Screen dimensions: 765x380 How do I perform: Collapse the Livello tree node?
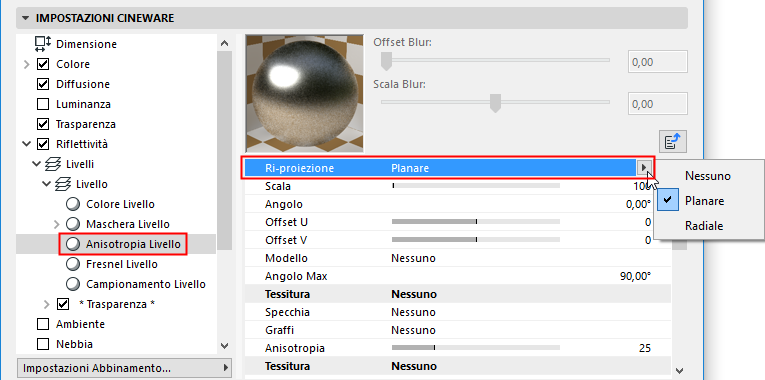(x=46, y=184)
